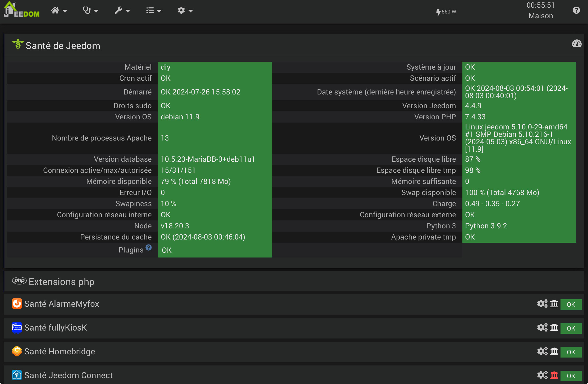588x384 pixels.
Task: Open the list Plugins menu
Action: click(x=153, y=11)
